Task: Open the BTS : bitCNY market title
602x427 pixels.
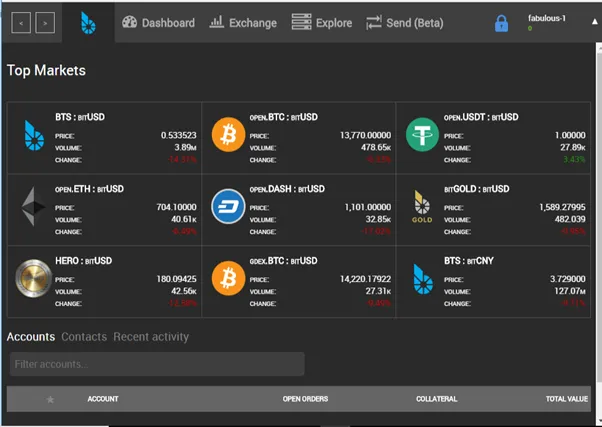Action: tap(469, 261)
